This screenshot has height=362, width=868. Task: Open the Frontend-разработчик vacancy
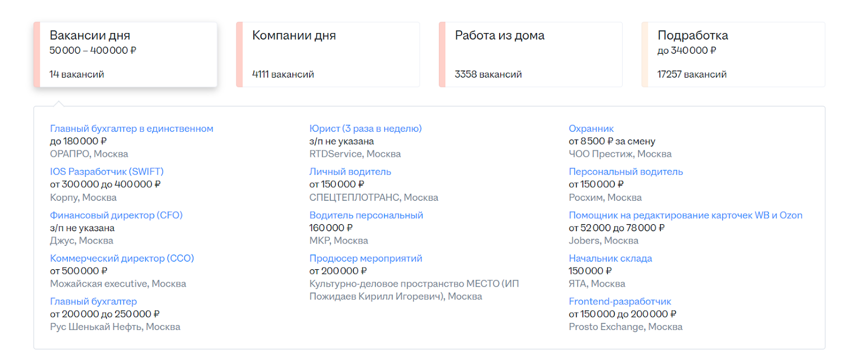point(620,301)
